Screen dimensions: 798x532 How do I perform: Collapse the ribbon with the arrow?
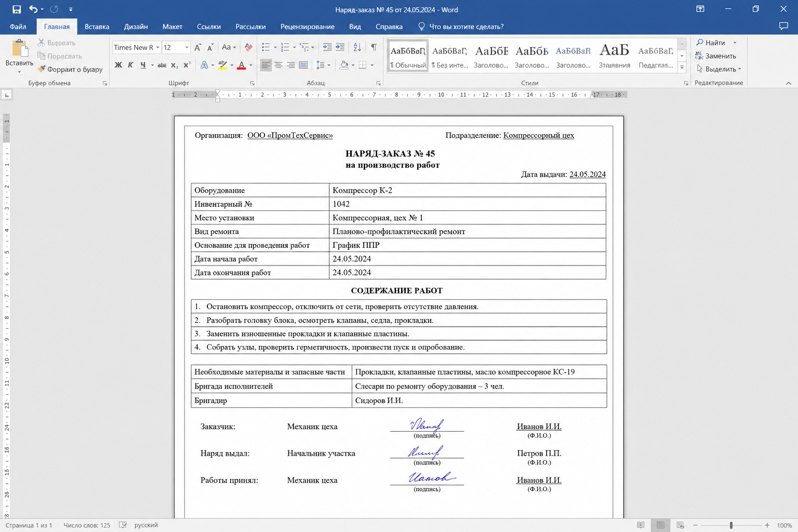coord(789,83)
